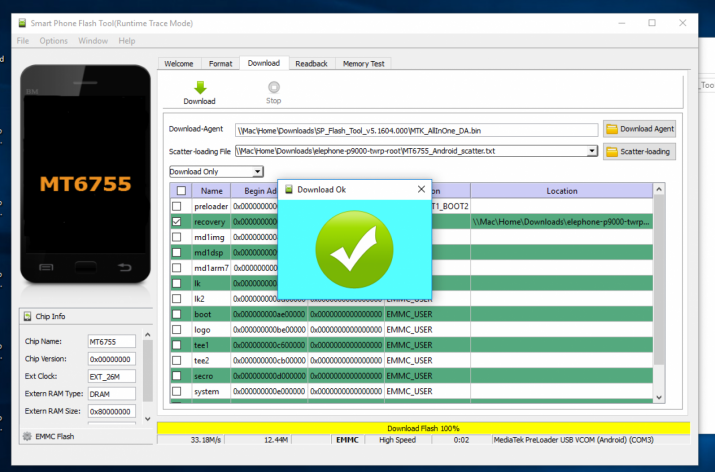Switch to the Readback tab
This screenshot has height=472, width=715.
[x=311, y=64]
